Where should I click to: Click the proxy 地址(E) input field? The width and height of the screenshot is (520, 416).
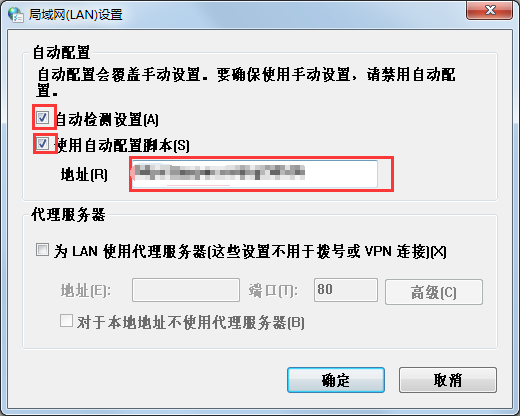(186, 290)
